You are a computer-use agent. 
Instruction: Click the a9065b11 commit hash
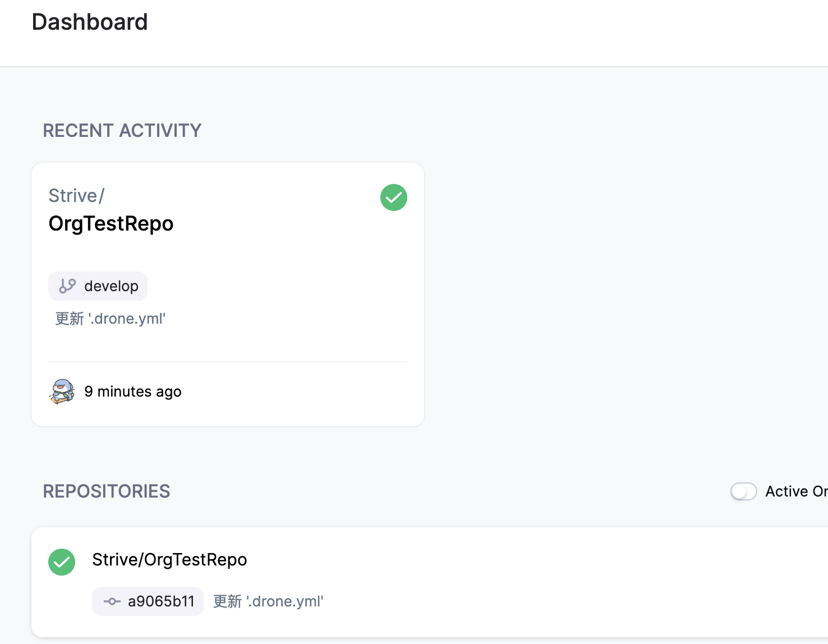pyautogui.click(x=161, y=601)
